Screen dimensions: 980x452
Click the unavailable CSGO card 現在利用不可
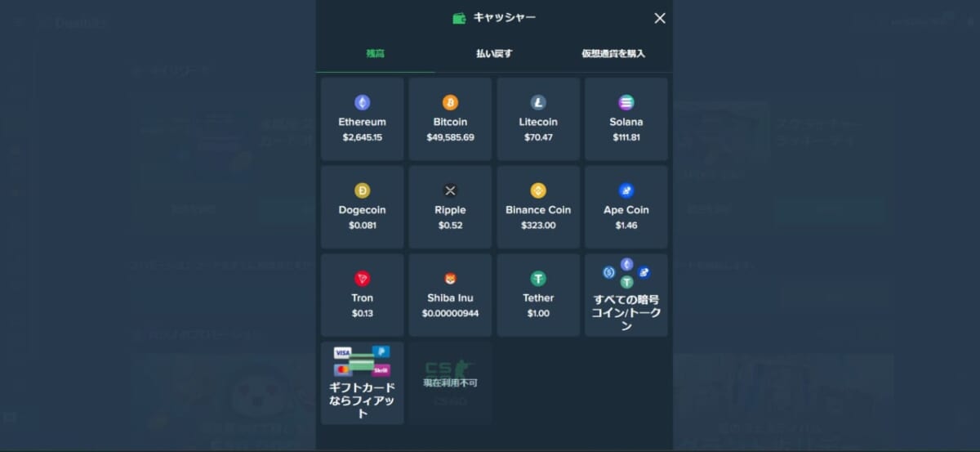coord(450,383)
